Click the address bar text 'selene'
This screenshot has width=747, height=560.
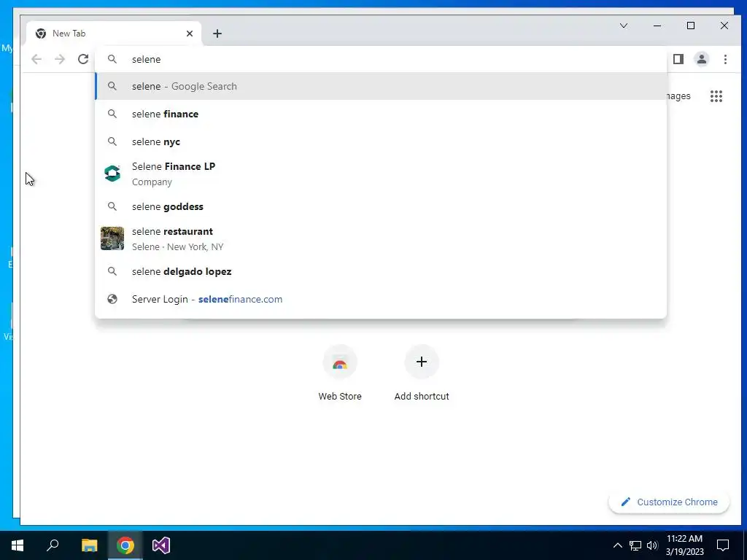(x=146, y=59)
